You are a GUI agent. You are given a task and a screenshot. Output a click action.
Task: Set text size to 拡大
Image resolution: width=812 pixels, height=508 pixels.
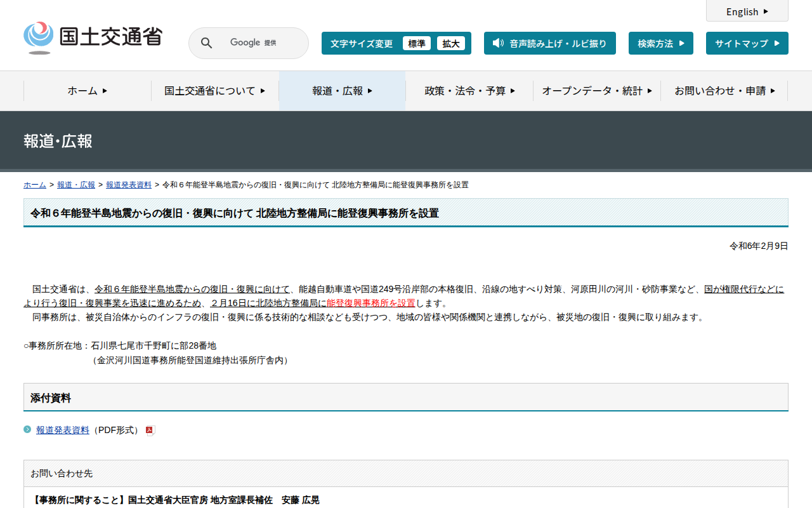coord(451,43)
